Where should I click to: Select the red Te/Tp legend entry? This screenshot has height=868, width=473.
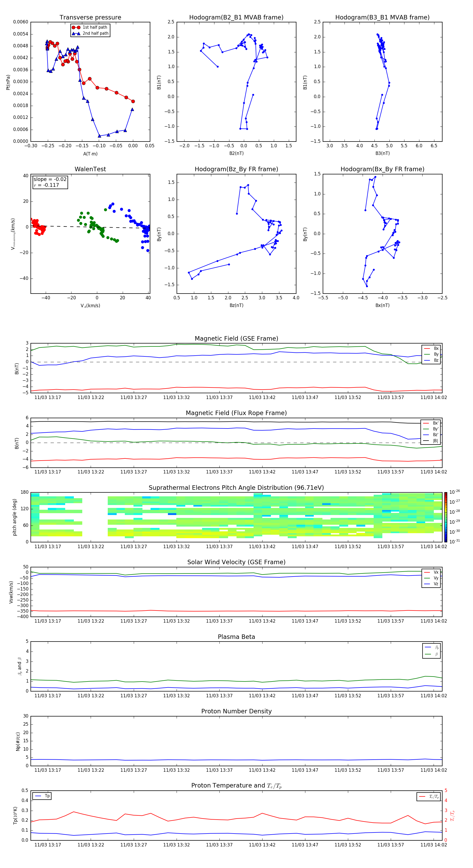[429, 796]
